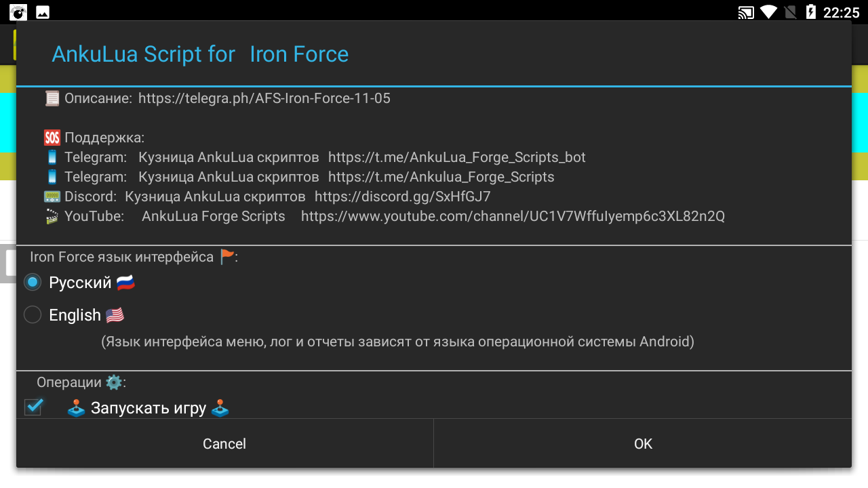This screenshot has height=488, width=868.
Task: Click the Russian flag icon
Action: coord(125,283)
